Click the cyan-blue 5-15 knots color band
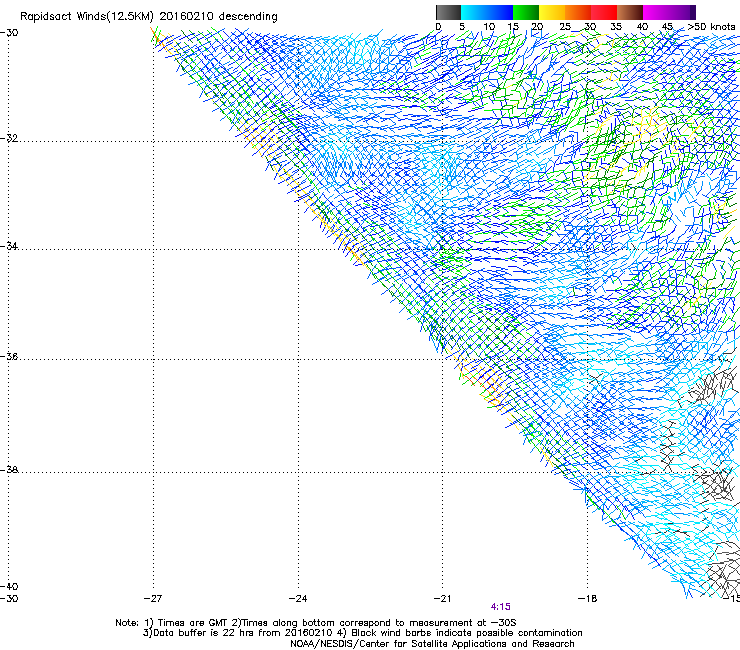 pos(487,12)
